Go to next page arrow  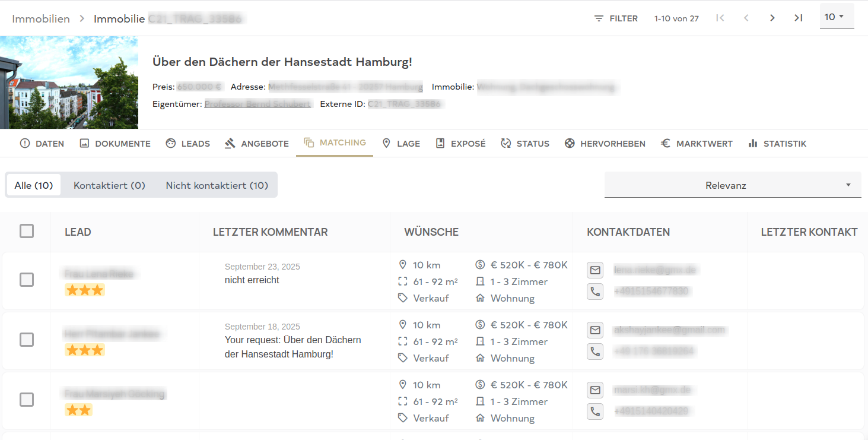tap(772, 18)
